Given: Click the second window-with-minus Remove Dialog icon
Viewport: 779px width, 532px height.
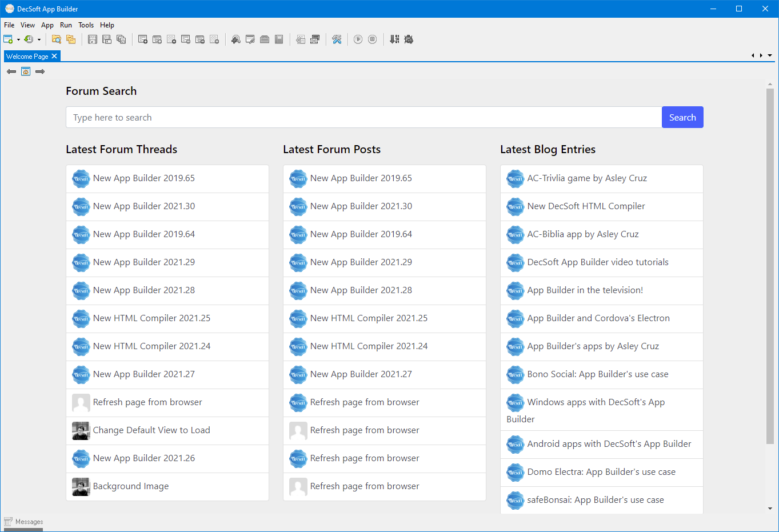Looking at the screenshot, I should coord(200,39).
